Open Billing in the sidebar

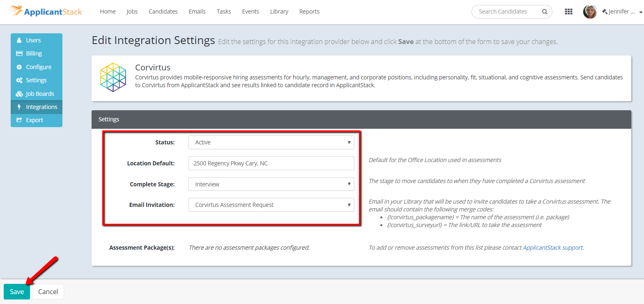[x=34, y=53]
